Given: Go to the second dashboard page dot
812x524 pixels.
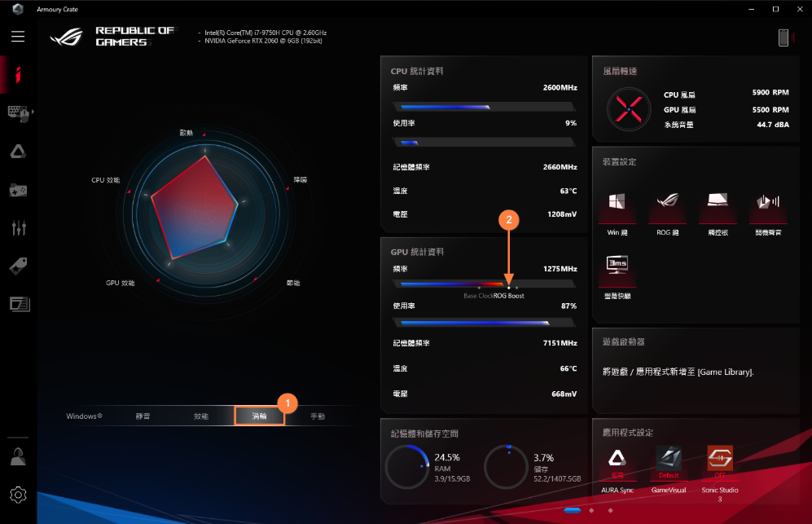Looking at the screenshot, I should [x=591, y=510].
